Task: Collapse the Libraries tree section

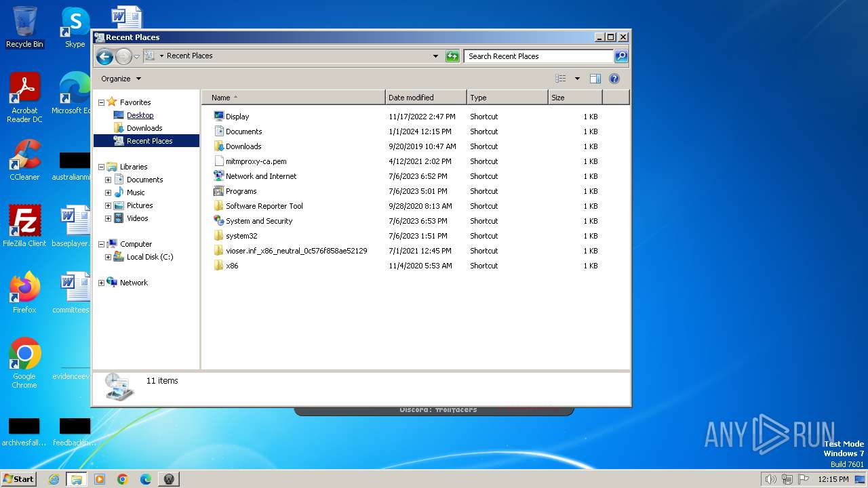Action: (101, 167)
